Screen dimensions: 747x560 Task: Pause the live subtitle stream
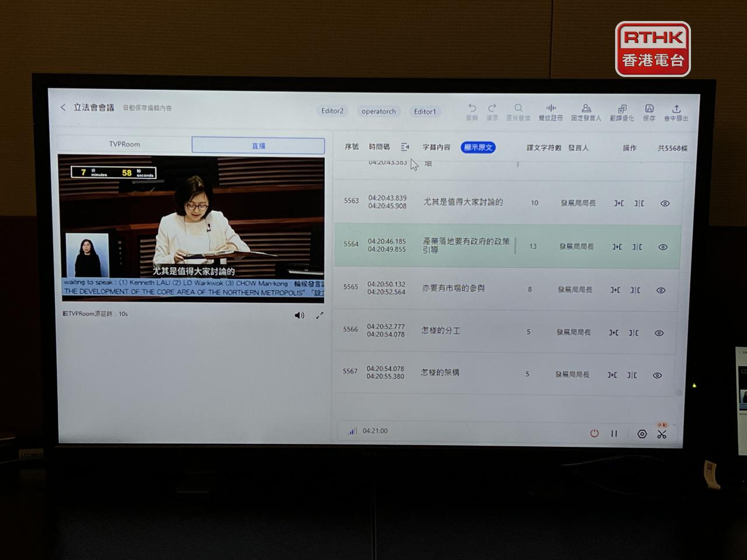click(614, 433)
